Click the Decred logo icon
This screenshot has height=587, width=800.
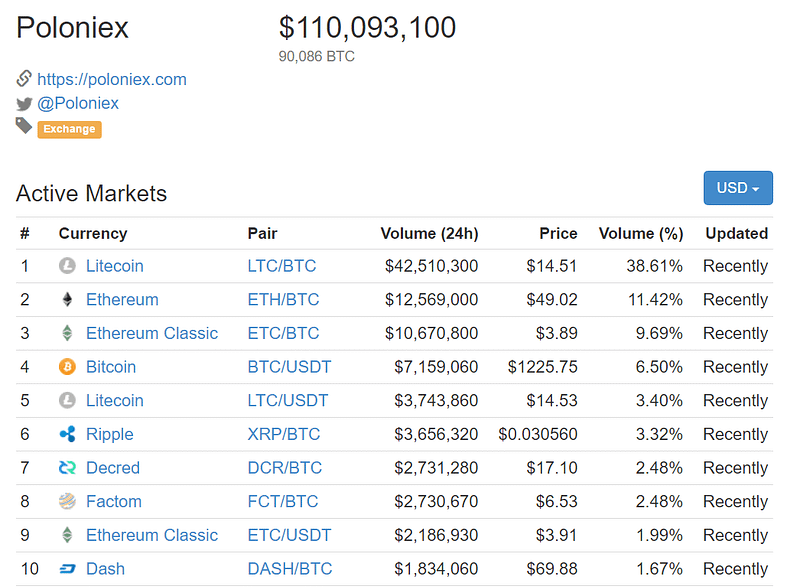pyautogui.click(x=67, y=468)
